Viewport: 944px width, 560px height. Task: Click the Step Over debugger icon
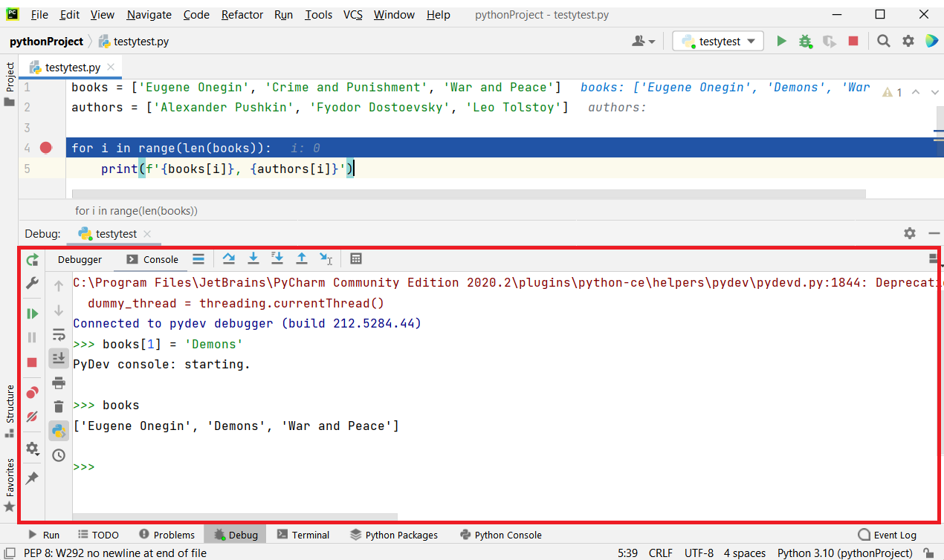coord(229,258)
